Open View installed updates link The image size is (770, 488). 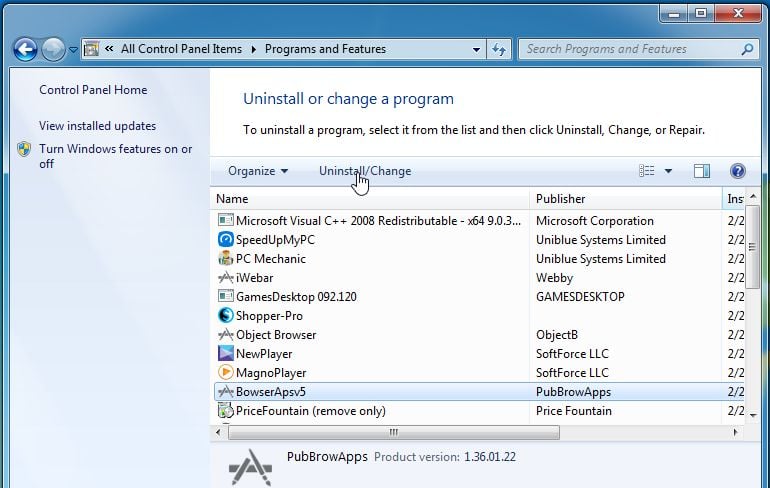pyautogui.click(x=97, y=126)
